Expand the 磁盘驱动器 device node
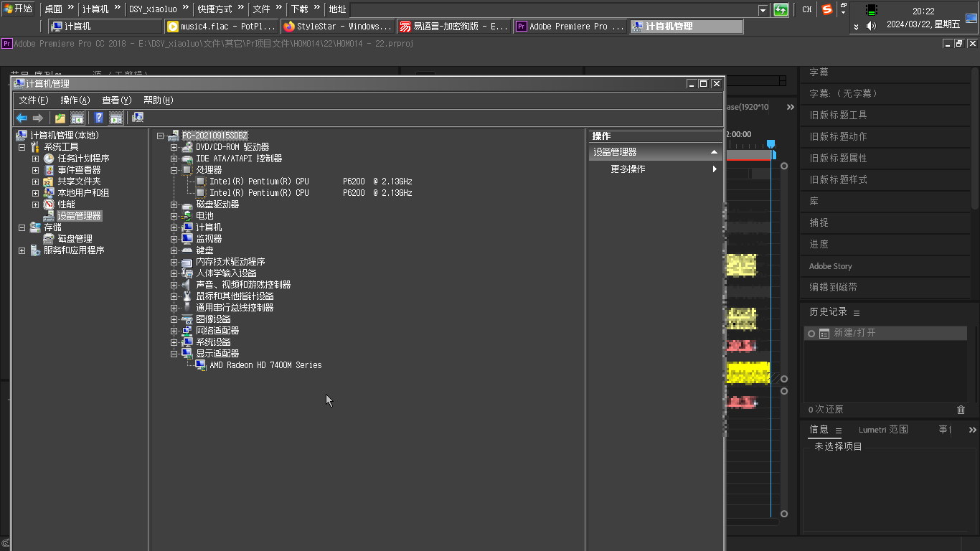 point(174,204)
